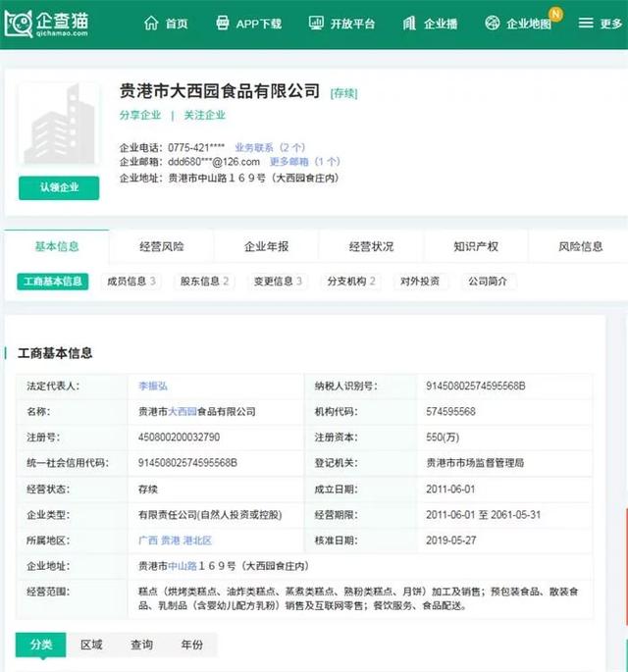Open the 开放平台 navigation item
Screen dimensions: 628x672
point(353,24)
